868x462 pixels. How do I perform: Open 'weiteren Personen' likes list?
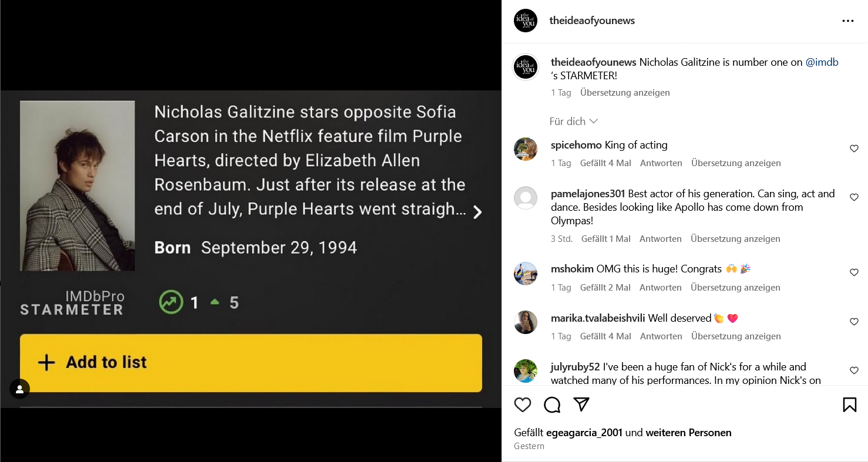coord(688,433)
